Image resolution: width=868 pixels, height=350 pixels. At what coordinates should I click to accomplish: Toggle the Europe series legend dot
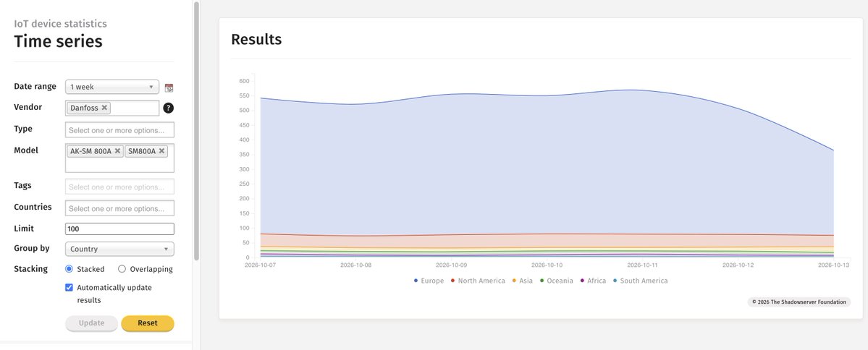(416, 281)
